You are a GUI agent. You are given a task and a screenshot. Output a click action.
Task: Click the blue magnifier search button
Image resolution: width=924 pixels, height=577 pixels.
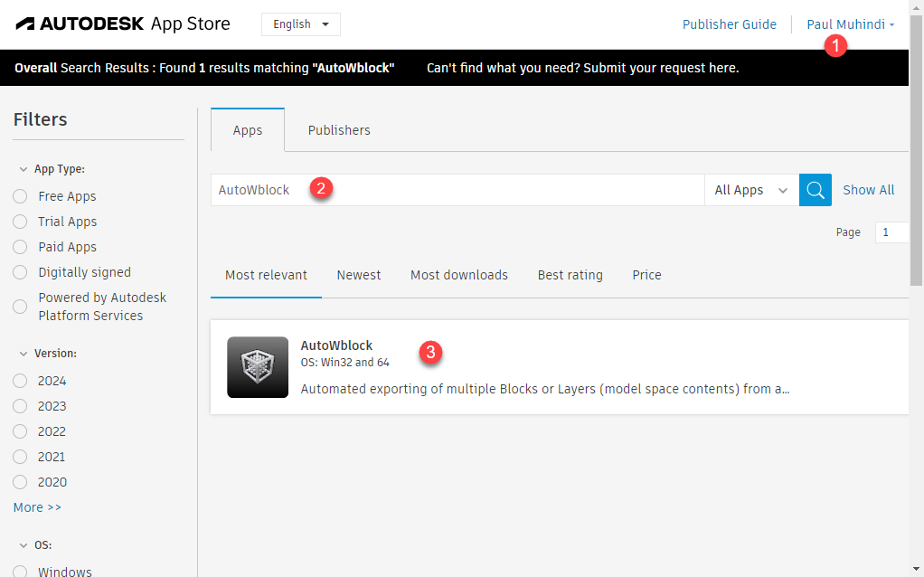(x=815, y=190)
